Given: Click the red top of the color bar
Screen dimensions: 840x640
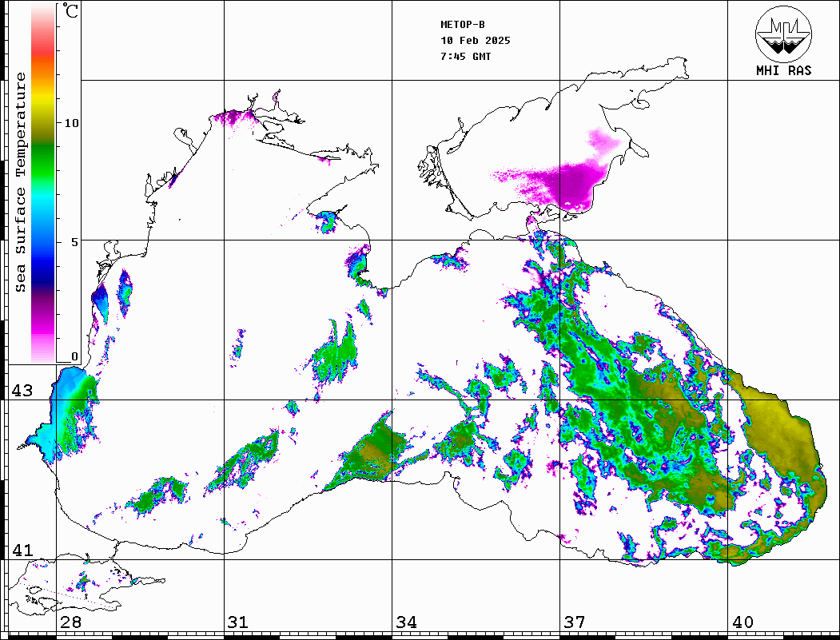Looking at the screenshot, I should tap(43, 51).
